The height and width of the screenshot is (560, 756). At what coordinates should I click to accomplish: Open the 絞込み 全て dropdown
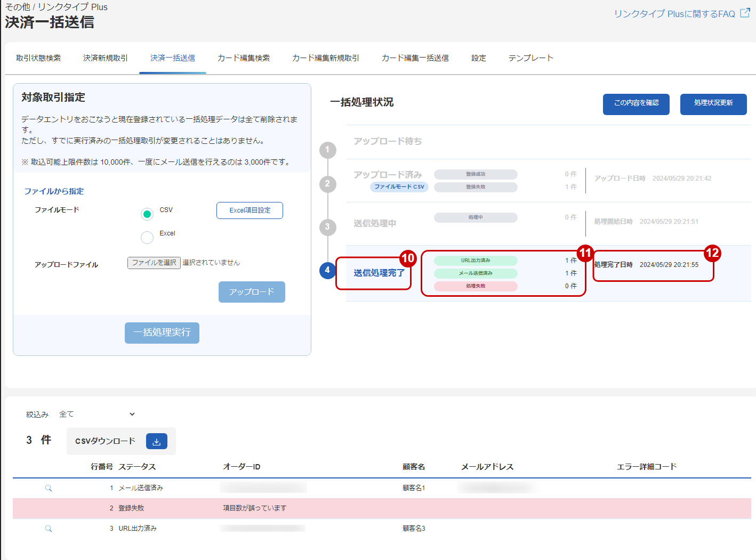pyautogui.click(x=97, y=414)
